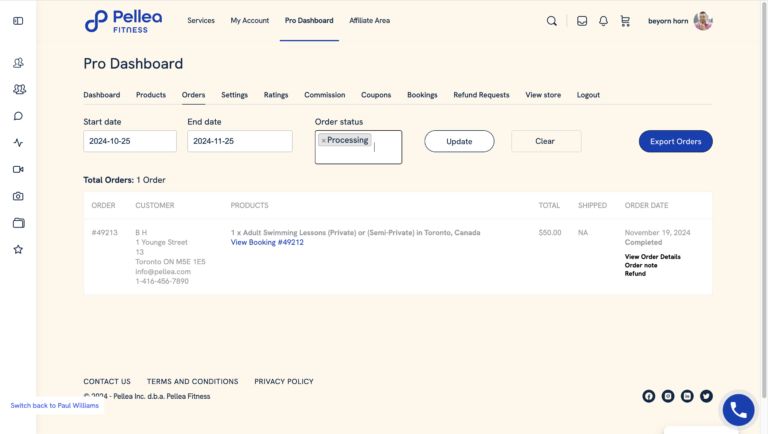Open the Coupons tab

(x=376, y=95)
